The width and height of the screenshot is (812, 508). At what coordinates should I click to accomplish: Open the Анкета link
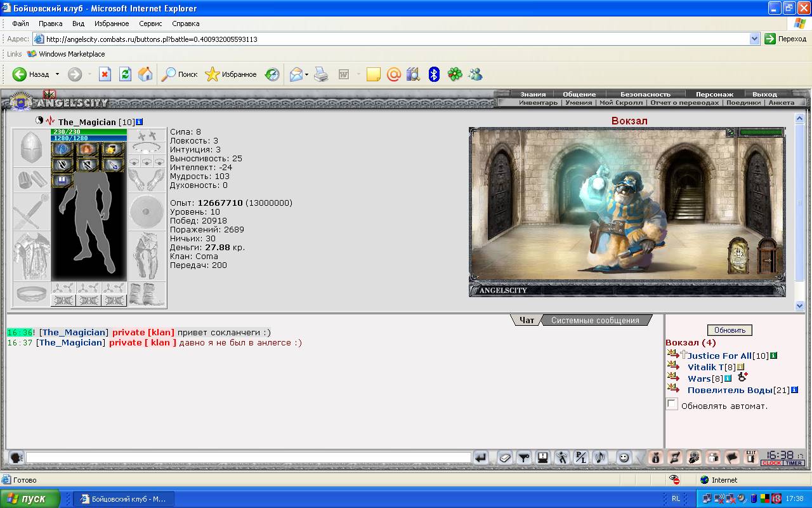781,102
